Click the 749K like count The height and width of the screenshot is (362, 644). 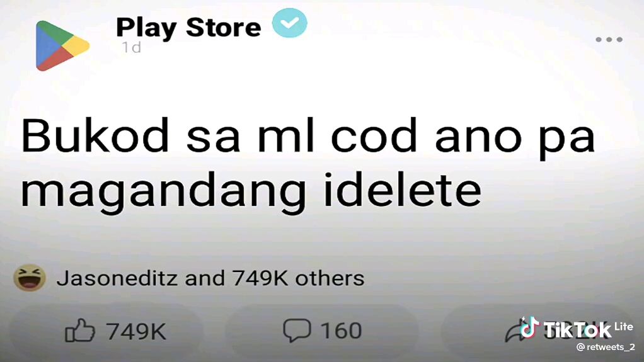(136, 331)
